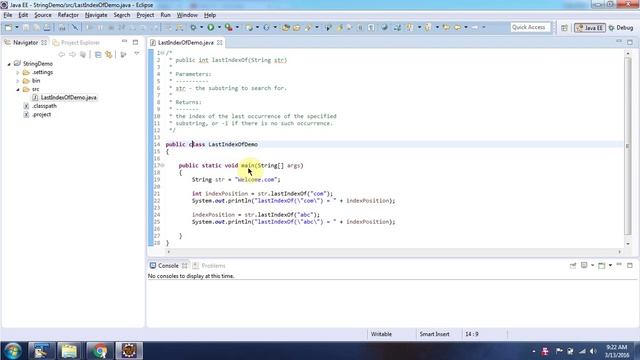
Task: Click the Skip All Breakpoints icon
Action: coord(75,27)
